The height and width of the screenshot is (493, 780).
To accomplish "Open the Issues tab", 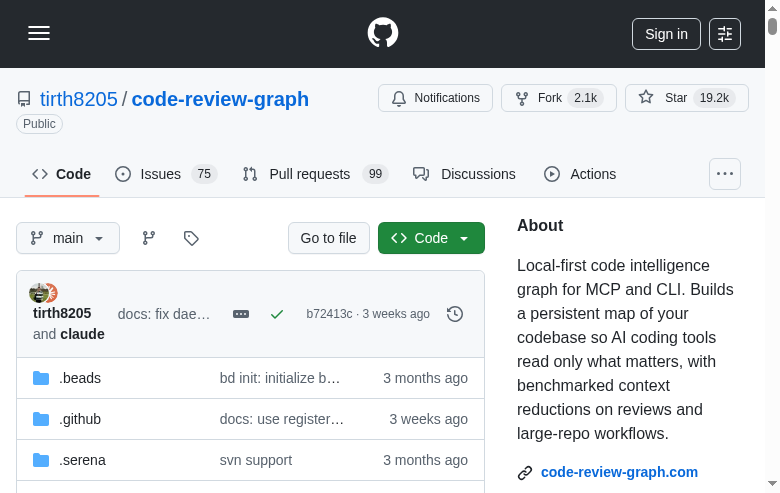I will pyautogui.click(x=166, y=174).
